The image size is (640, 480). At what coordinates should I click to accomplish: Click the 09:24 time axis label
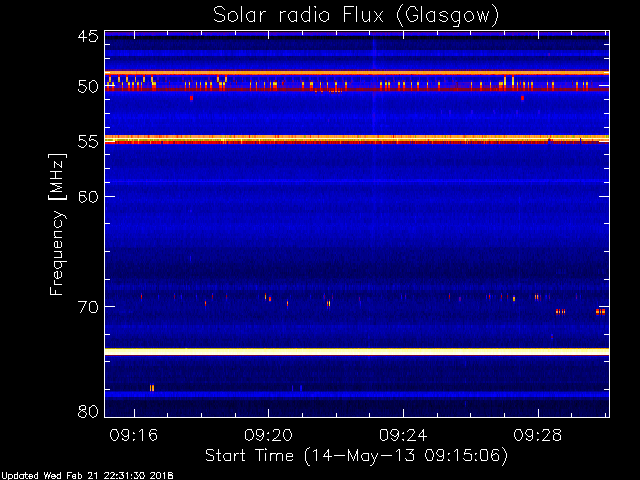click(x=403, y=435)
